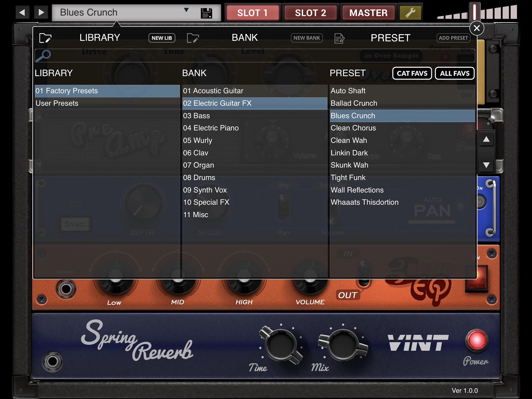Open settings with the wrench icon
Image resolution: width=532 pixels, height=399 pixels.
pos(410,12)
